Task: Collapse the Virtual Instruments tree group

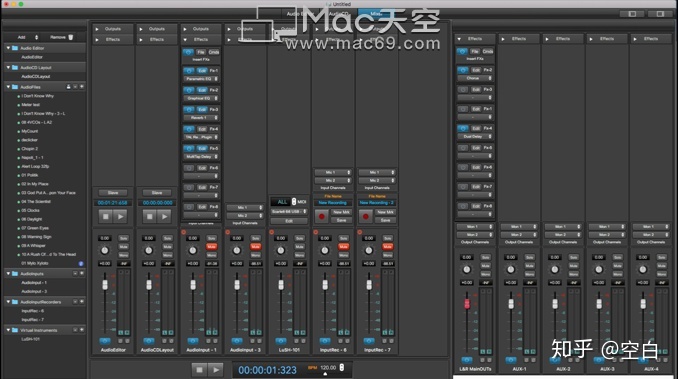Action: pyautogui.click(x=8, y=330)
